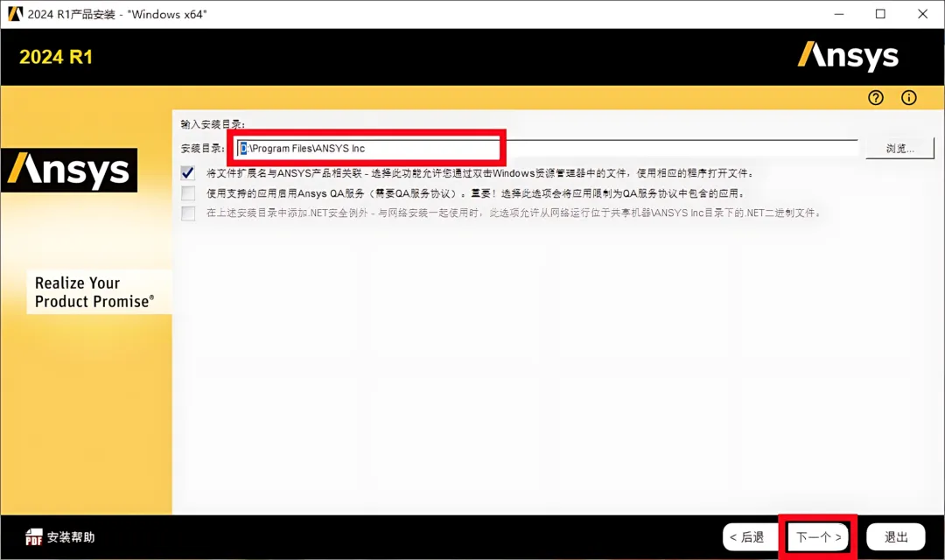Click the Ansys title bar app icon
945x560 pixels.
[15, 14]
